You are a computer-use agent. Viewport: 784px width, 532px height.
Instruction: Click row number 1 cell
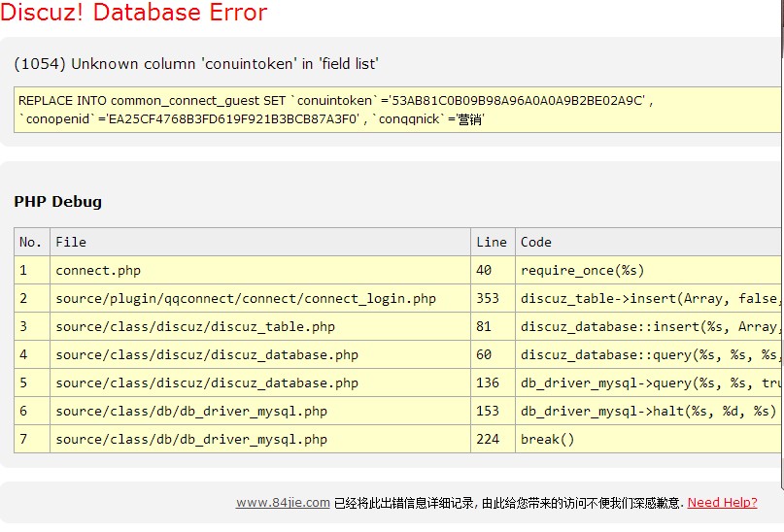[x=32, y=270]
